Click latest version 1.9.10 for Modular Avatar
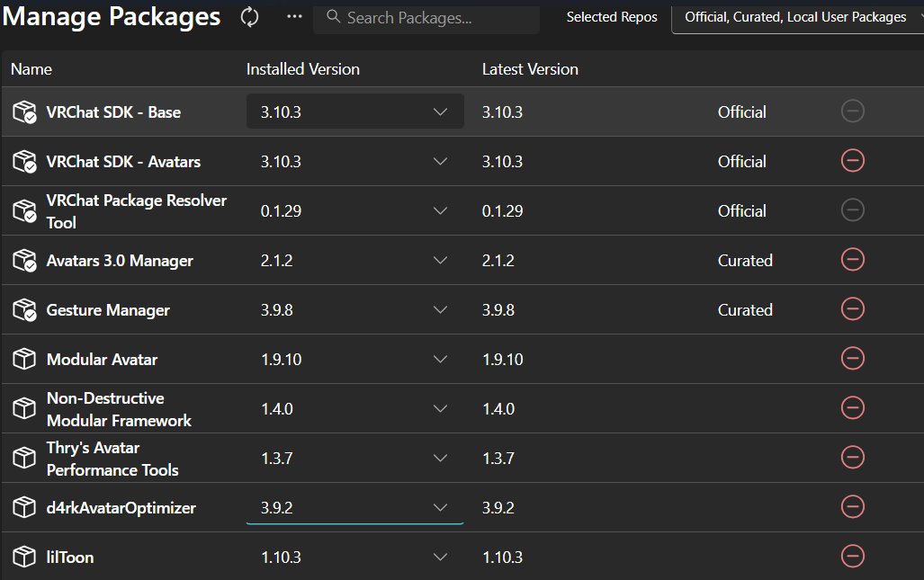 point(503,360)
